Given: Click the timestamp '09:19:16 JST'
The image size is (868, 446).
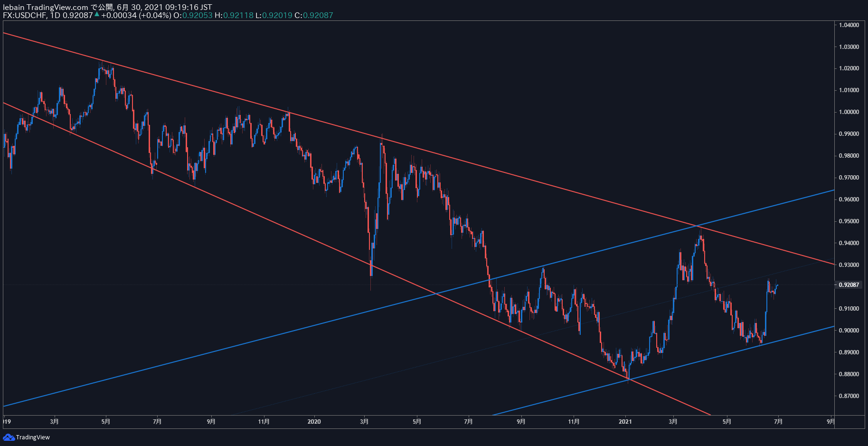Looking at the screenshot, I should (189, 7).
